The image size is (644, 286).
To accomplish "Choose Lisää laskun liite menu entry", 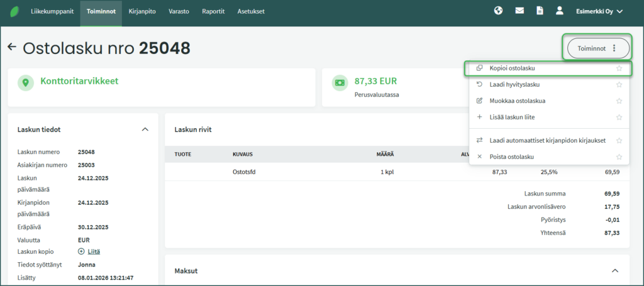I will pyautogui.click(x=512, y=117).
